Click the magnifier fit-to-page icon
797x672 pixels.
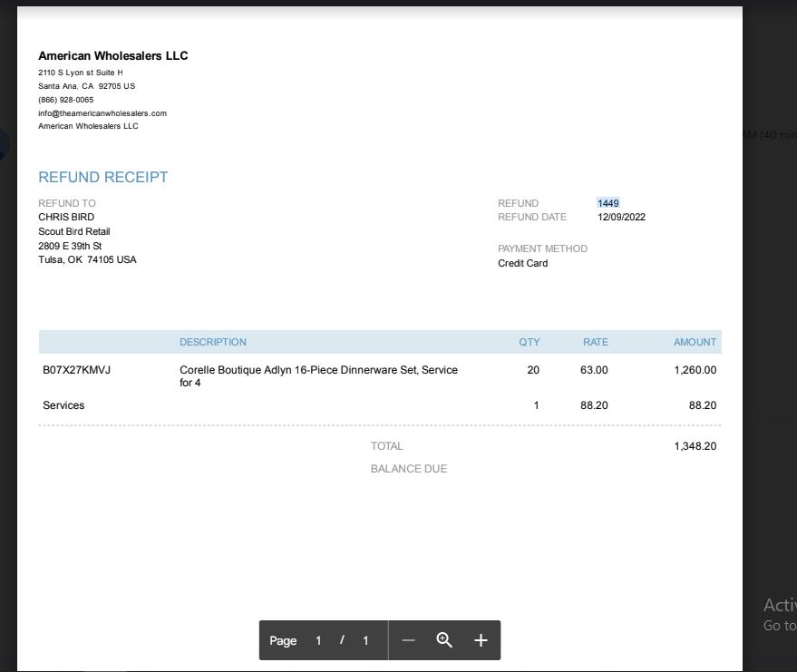click(444, 640)
